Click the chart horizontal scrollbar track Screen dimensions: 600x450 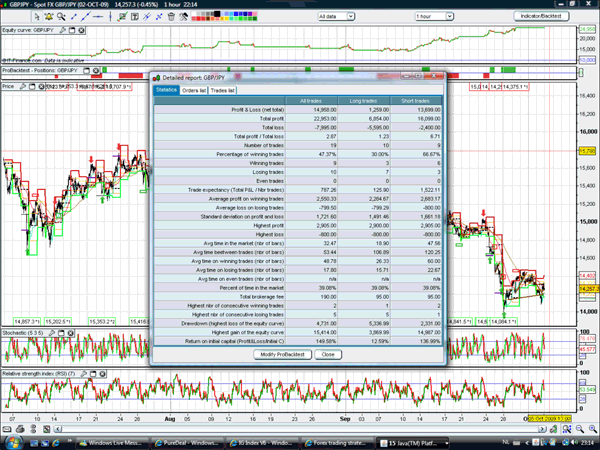click(x=300, y=429)
